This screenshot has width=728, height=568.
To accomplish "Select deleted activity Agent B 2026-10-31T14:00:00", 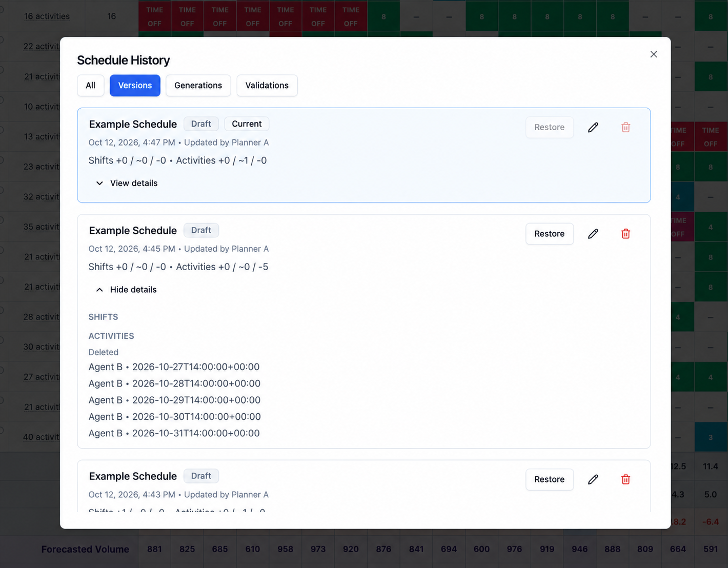I will [174, 433].
